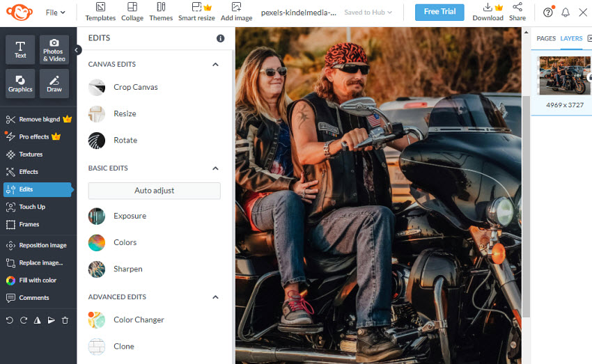
Task: Open Colors edit
Action: 113,242
